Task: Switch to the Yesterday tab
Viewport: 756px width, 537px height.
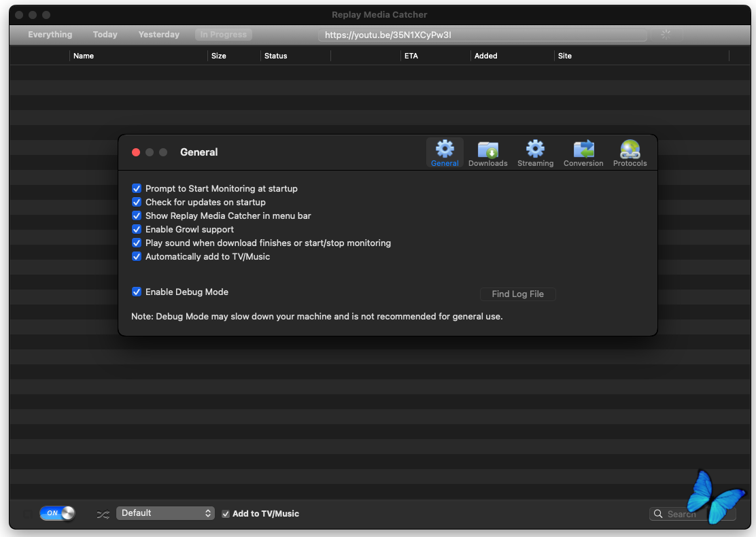Action: click(159, 35)
